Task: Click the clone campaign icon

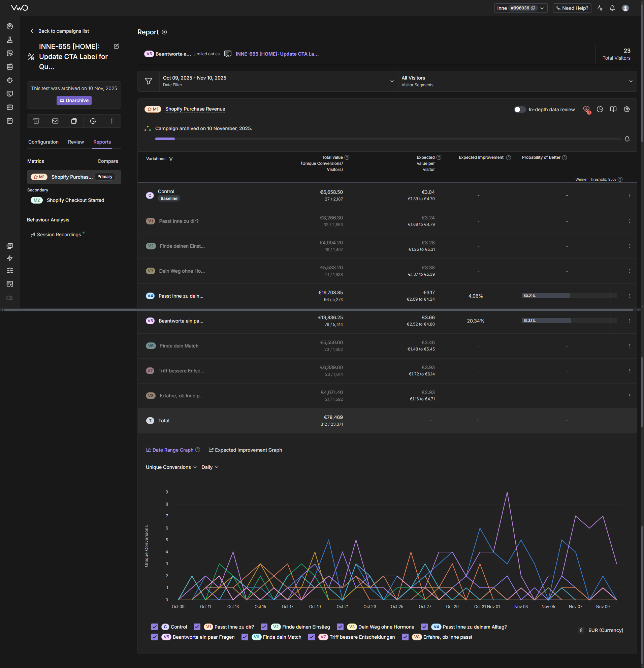Action: (74, 121)
